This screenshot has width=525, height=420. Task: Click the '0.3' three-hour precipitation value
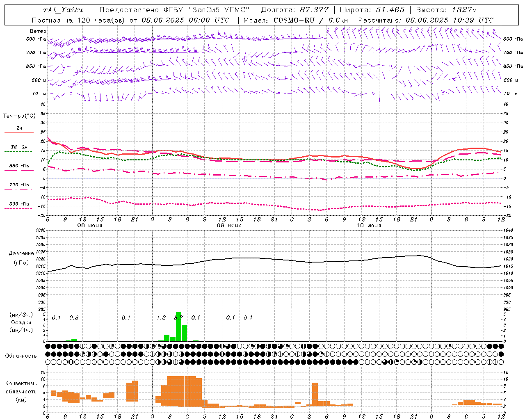[74, 318]
